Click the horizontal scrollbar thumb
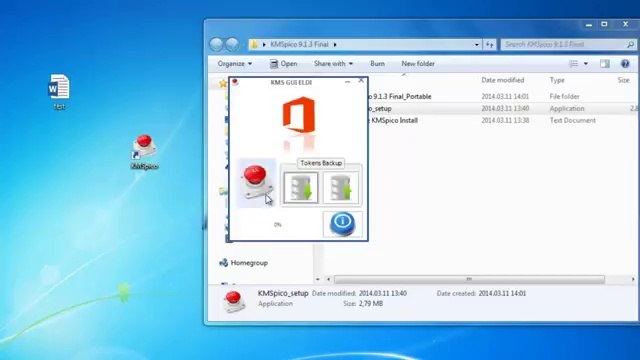 point(469,279)
